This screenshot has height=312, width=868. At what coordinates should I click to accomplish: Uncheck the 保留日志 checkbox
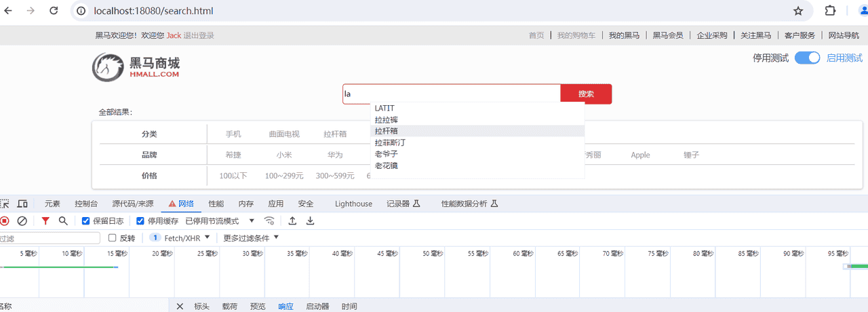86,220
